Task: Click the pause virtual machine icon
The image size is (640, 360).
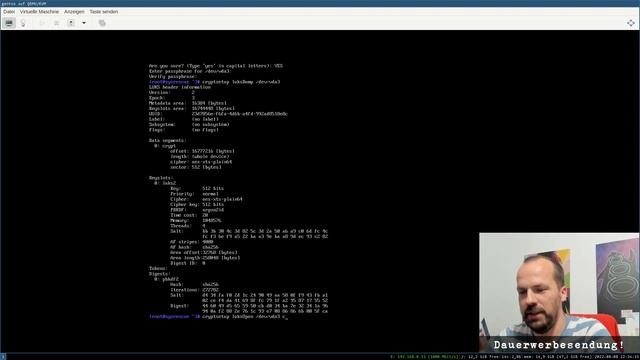Action: pyautogui.click(x=57, y=23)
